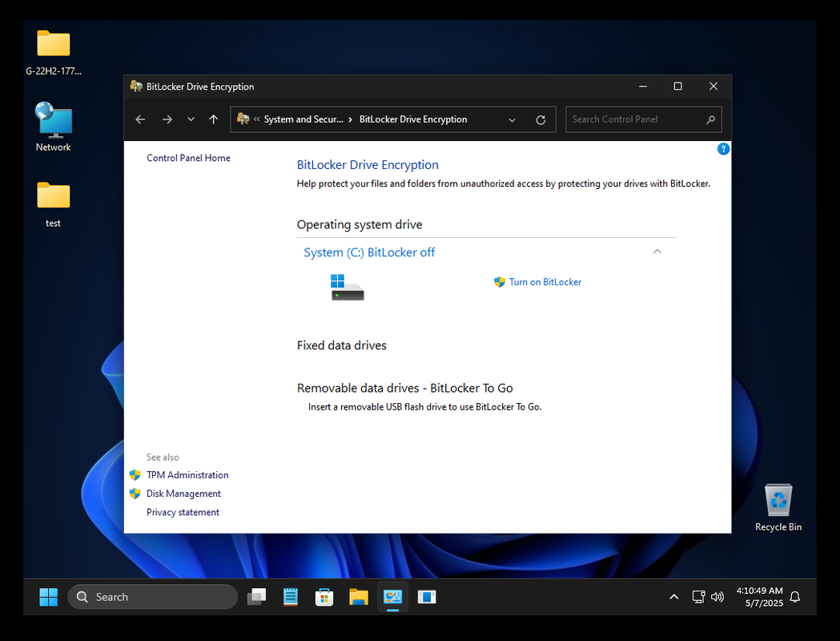Go to Control Panel Home
The image size is (840, 641).
(x=188, y=158)
